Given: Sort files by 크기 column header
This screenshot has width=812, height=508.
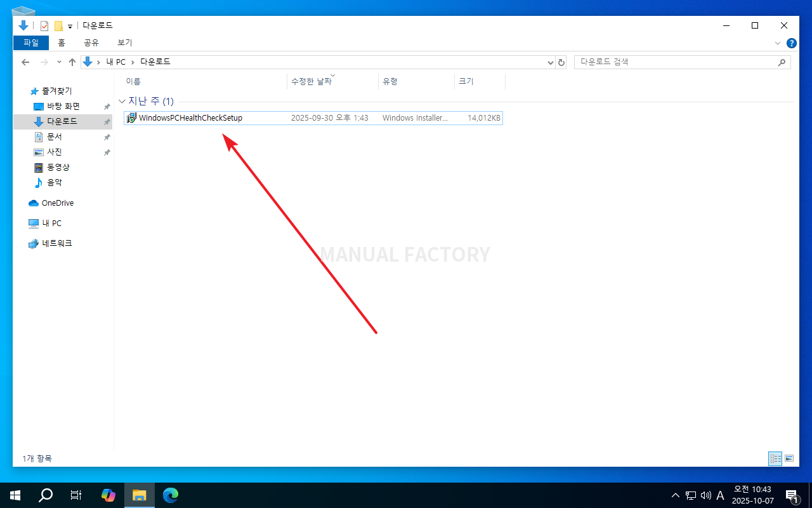Looking at the screenshot, I should click(466, 82).
